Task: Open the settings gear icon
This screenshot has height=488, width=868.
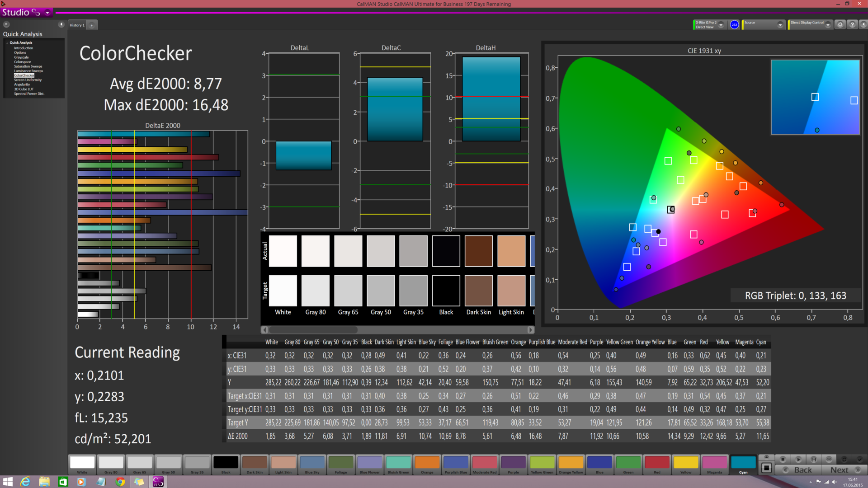Action: click(840, 25)
